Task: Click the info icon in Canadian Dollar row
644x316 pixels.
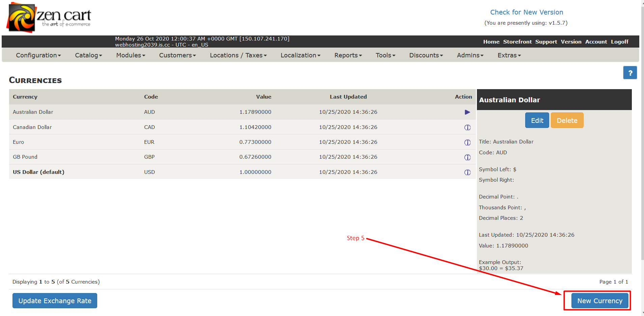Action: click(467, 127)
